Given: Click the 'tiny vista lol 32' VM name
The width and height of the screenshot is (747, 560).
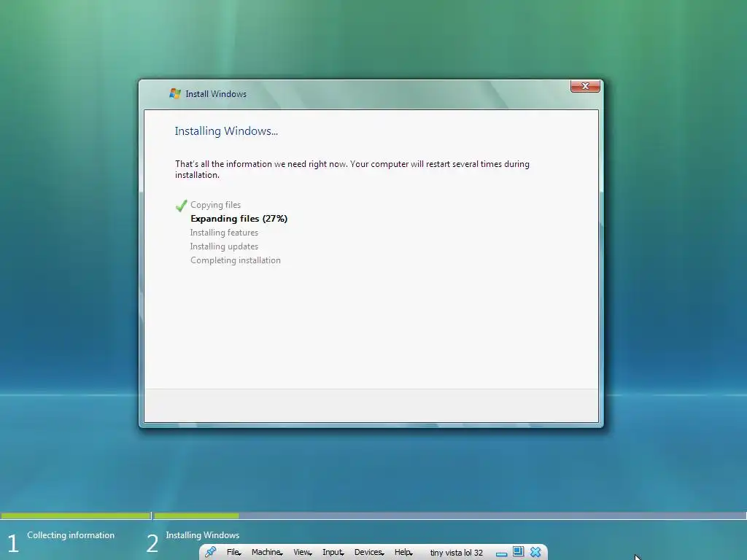Looking at the screenshot, I should pos(457,553).
